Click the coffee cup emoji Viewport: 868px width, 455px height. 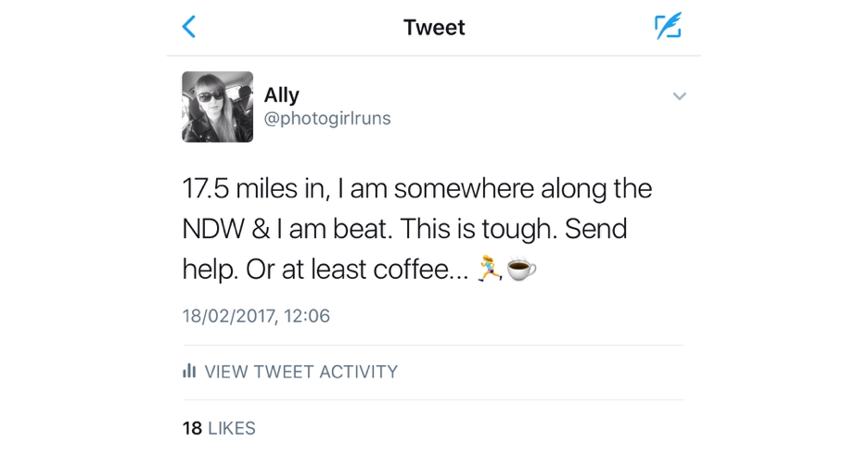(x=522, y=269)
